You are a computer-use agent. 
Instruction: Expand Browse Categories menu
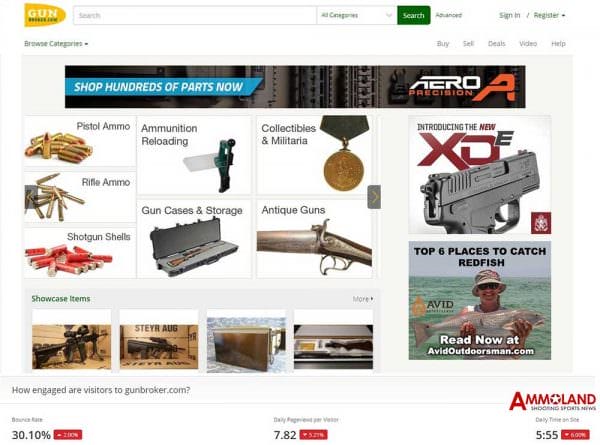click(56, 44)
